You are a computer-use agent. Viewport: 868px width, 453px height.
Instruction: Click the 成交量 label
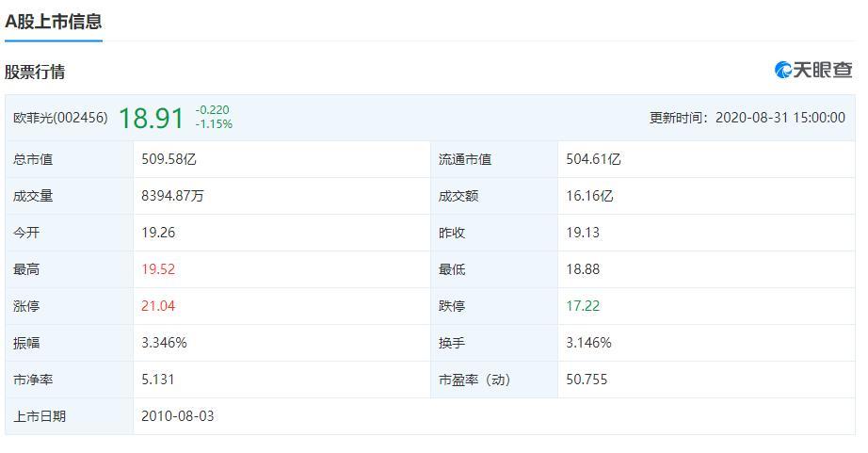pos(33,196)
